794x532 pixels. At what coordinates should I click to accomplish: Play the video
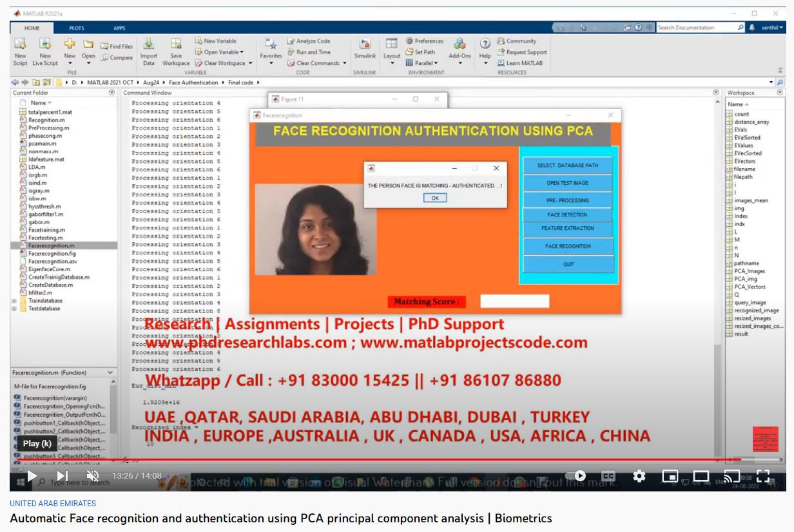[32, 476]
